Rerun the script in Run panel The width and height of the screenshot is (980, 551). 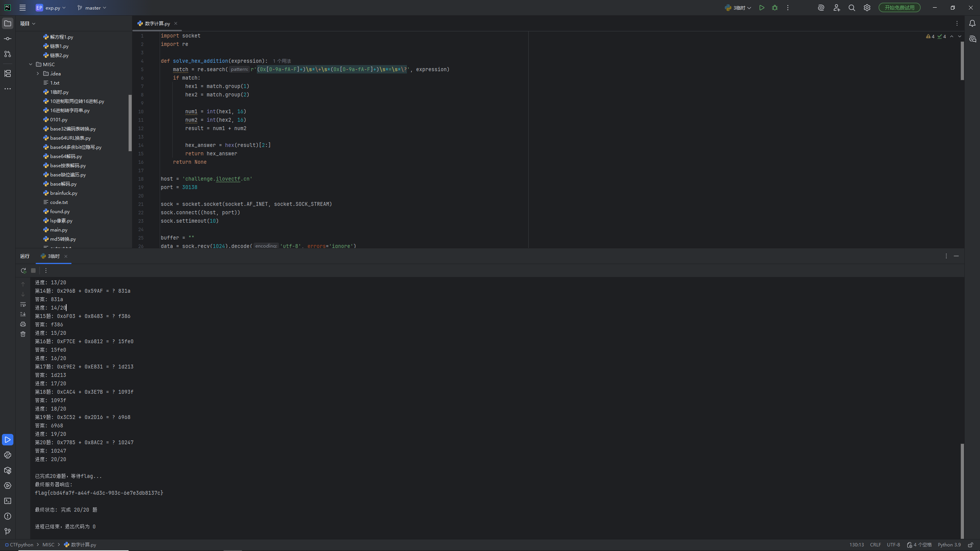pos(23,271)
